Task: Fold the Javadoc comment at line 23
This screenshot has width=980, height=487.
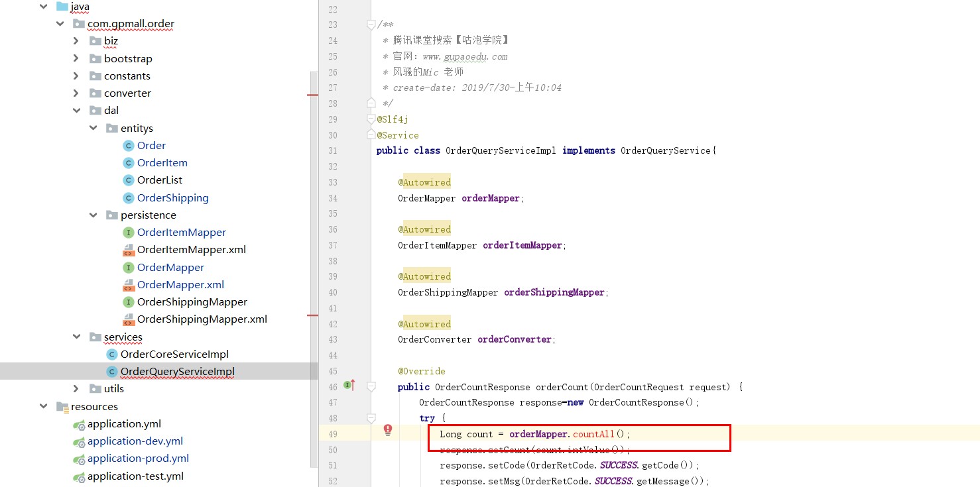Action: (371, 25)
